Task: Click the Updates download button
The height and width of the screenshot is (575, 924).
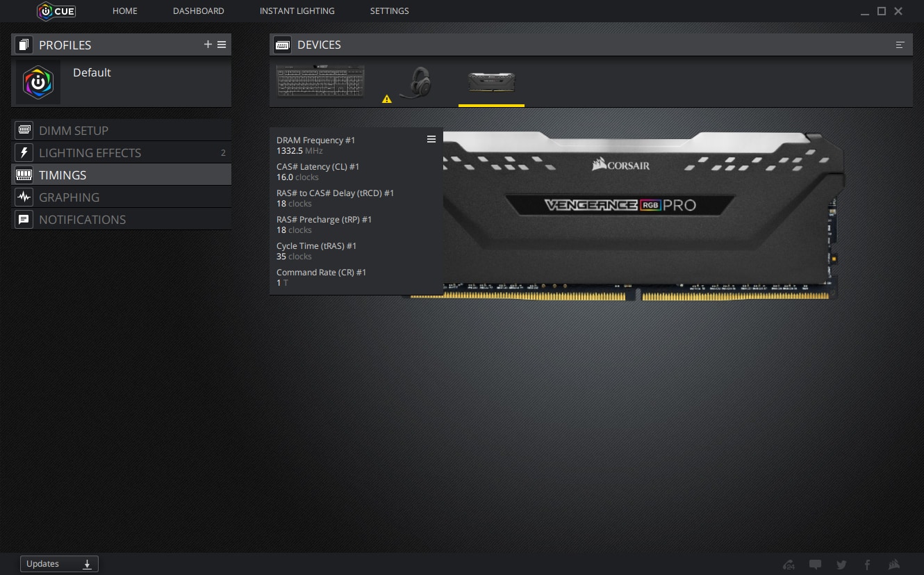Action: (59, 564)
